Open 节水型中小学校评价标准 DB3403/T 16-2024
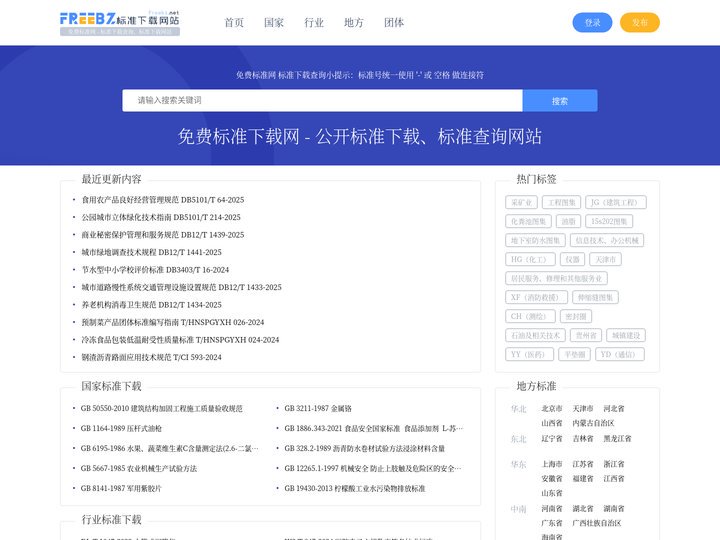This screenshot has width=720, height=540. tap(155, 270)
